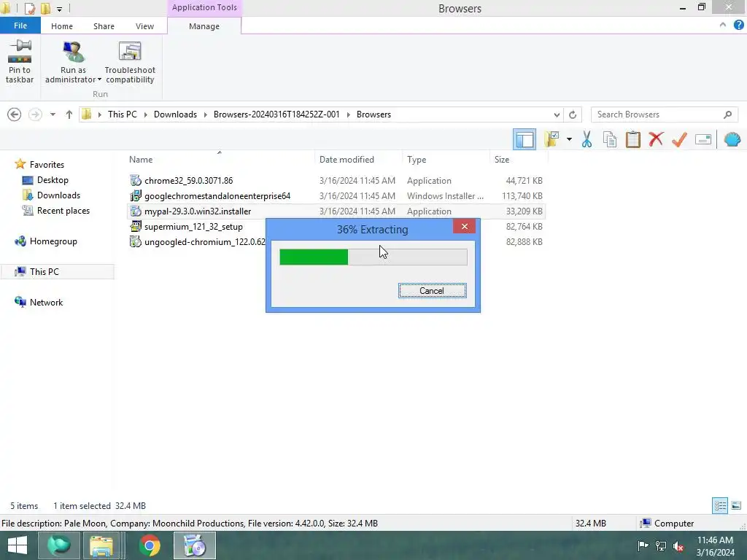Open the File tab

coord(20,26)
